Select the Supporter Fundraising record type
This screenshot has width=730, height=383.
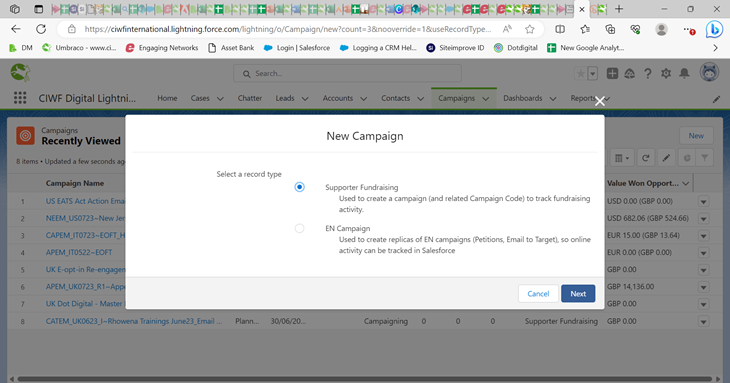tap(299, 187)
